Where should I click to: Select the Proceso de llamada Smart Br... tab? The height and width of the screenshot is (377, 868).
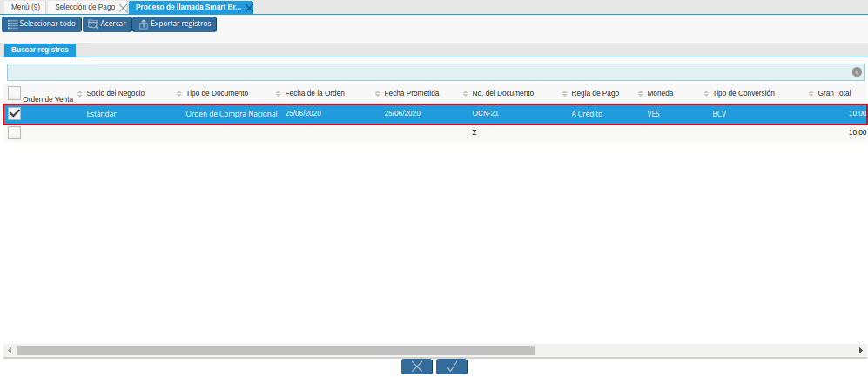point(188,7)
